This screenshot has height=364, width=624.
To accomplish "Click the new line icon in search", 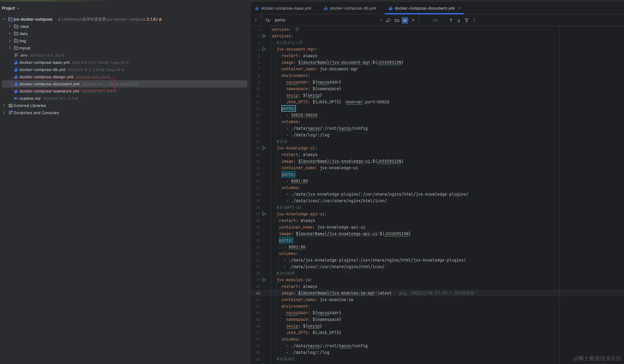I will [x=388, y=20].
